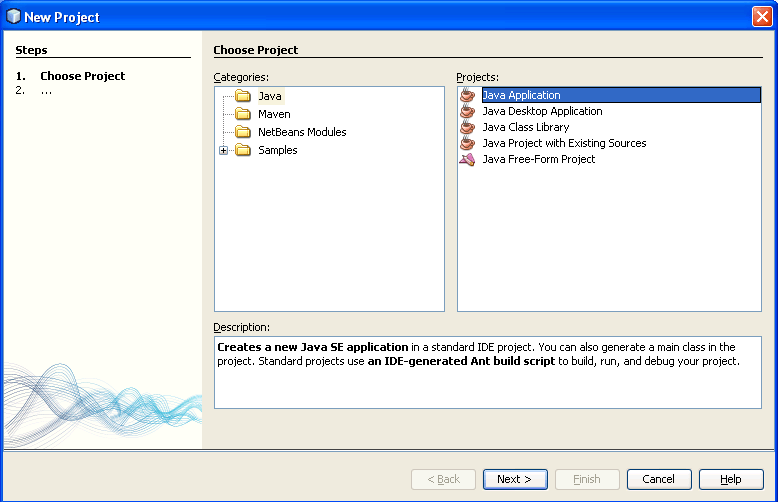Click the Java Project with Existing Sources icon
The height and width of the screenshot is (502, 778).
pyautogui.click(x=467, y=143)
